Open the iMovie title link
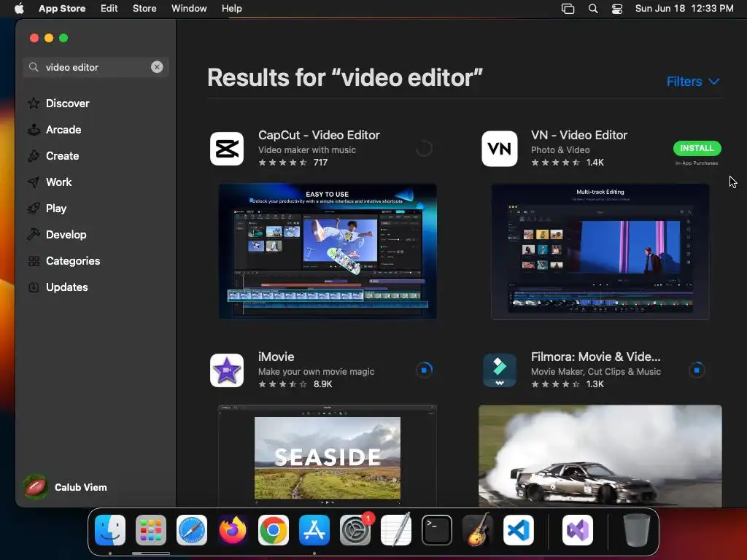Screen dimensions: 747x560 (276, 357)
